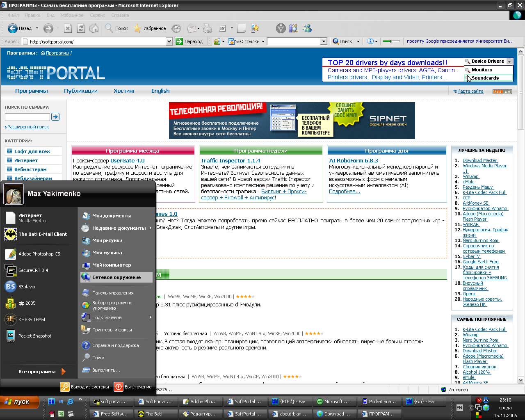
Task: Expand Недавние документы submenu
Action: tap(116, 228)
